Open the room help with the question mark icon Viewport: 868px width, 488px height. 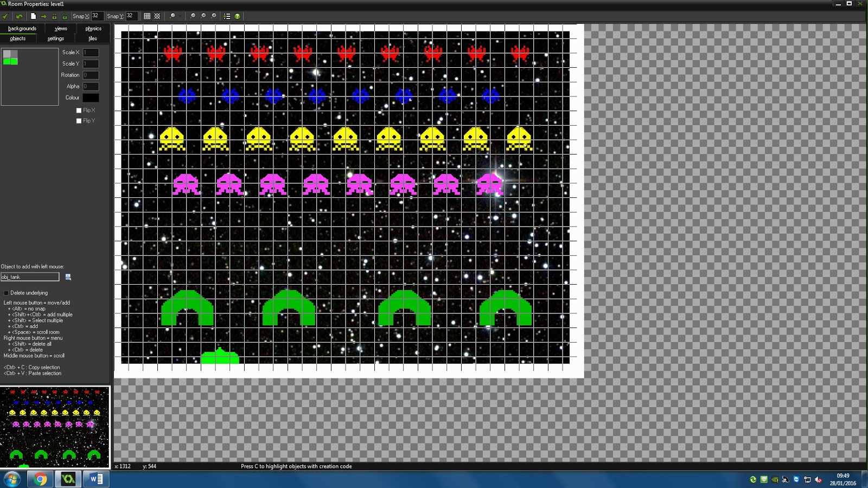237,16
